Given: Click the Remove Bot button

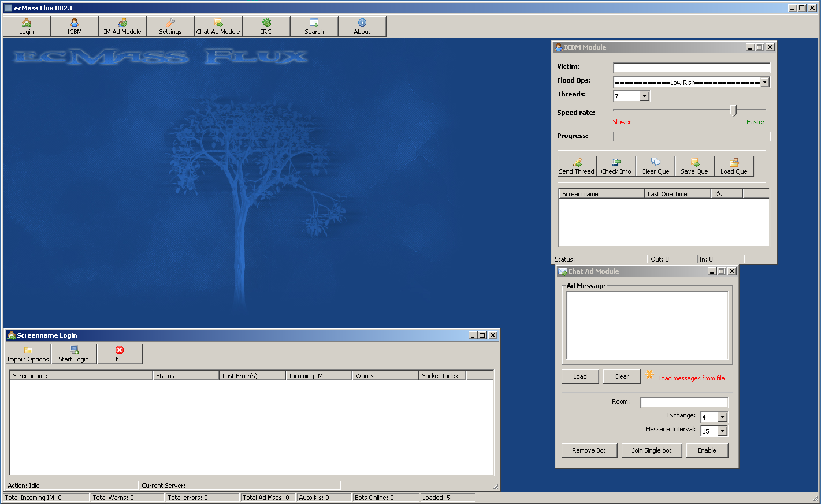Looking at the screenshot, I should pyautogui.click(x=589, y=450).
